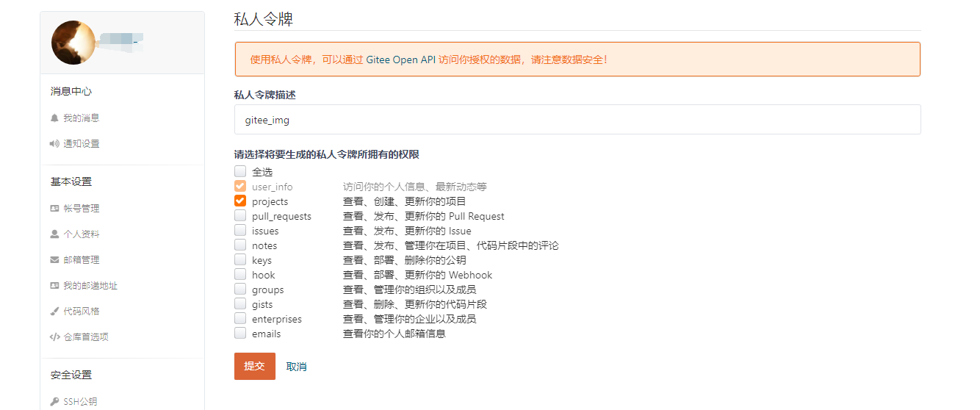Click the brush icon beside 代码风格
The width and height of the screenshot is (980, 410).
(54, 312)
